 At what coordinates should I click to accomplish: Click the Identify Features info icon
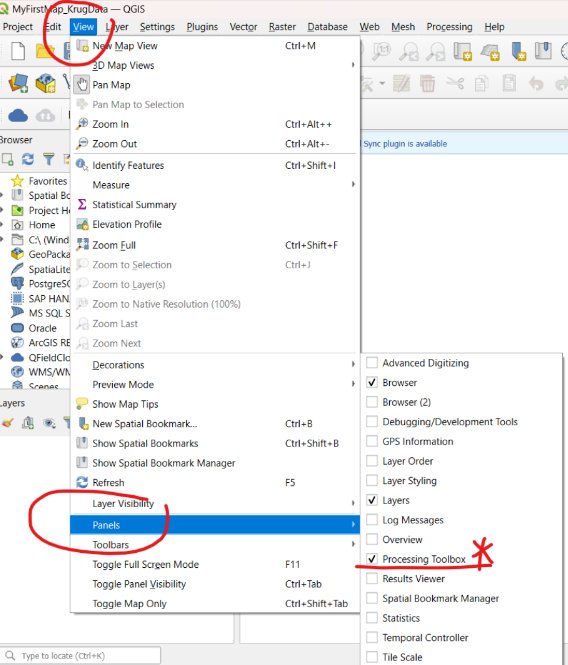point(82,165)
